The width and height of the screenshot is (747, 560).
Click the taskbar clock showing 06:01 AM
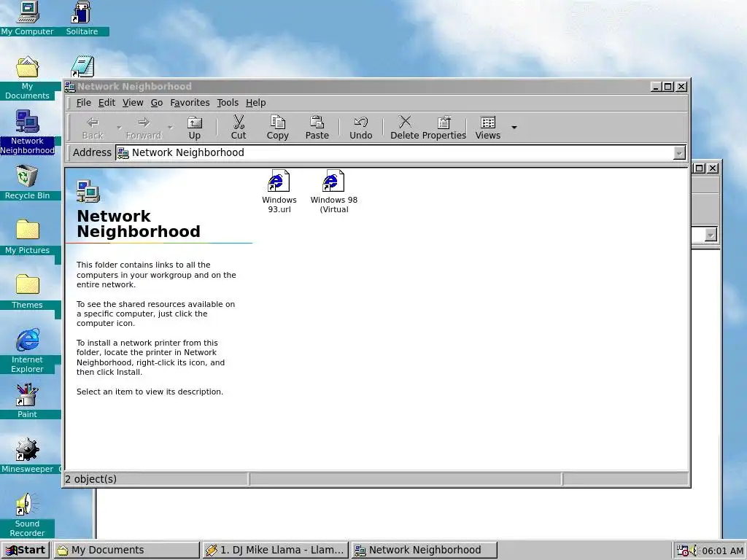pos(722,551)
